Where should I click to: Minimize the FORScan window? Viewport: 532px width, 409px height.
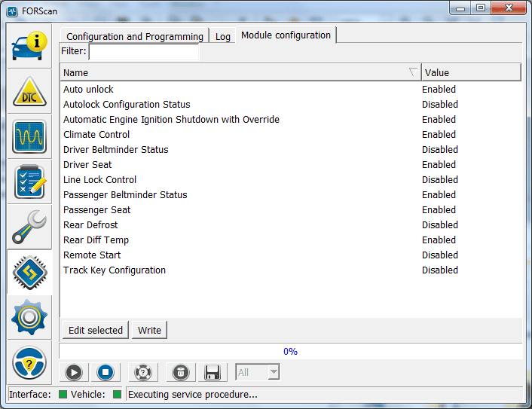point(460,8)
